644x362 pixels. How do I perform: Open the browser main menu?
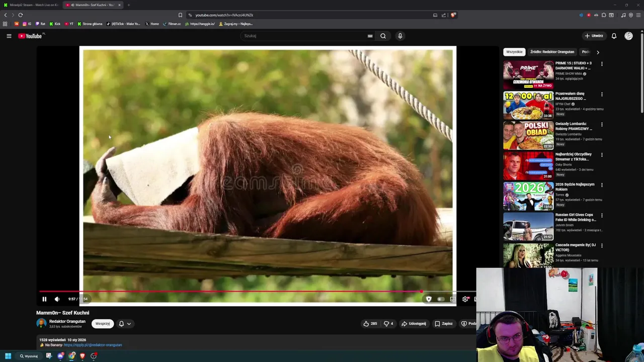[638, 15]
